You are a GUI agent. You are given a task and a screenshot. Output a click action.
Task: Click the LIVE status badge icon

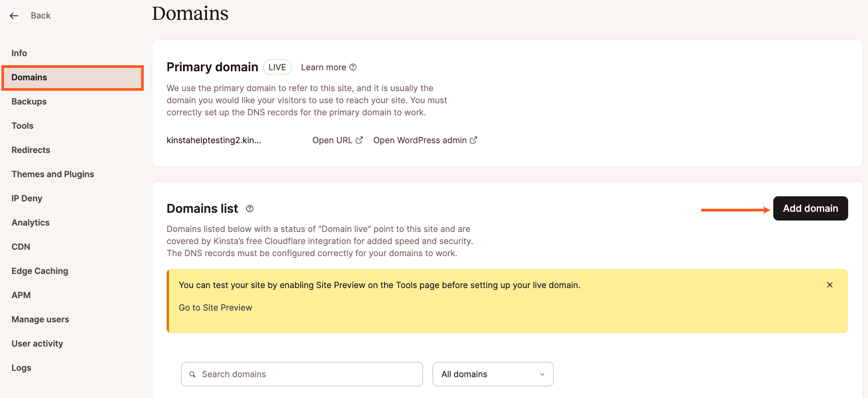click(277, 67)
